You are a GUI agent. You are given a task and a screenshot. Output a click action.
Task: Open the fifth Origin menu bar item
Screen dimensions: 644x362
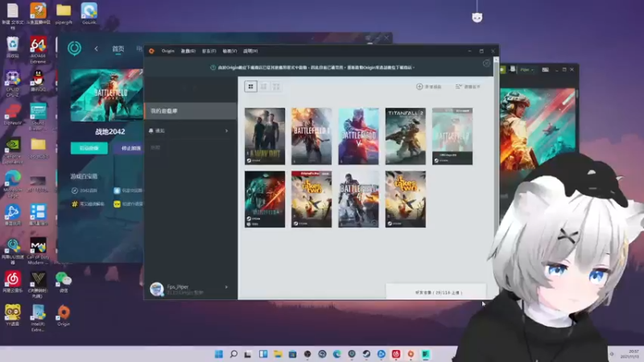point(250,51)
